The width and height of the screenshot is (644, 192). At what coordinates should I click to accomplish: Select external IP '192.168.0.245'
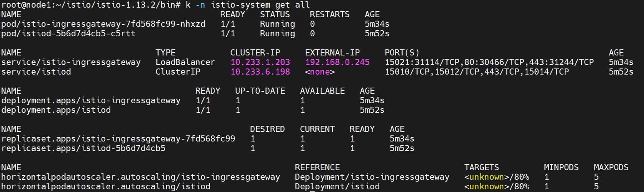point(338,62)
